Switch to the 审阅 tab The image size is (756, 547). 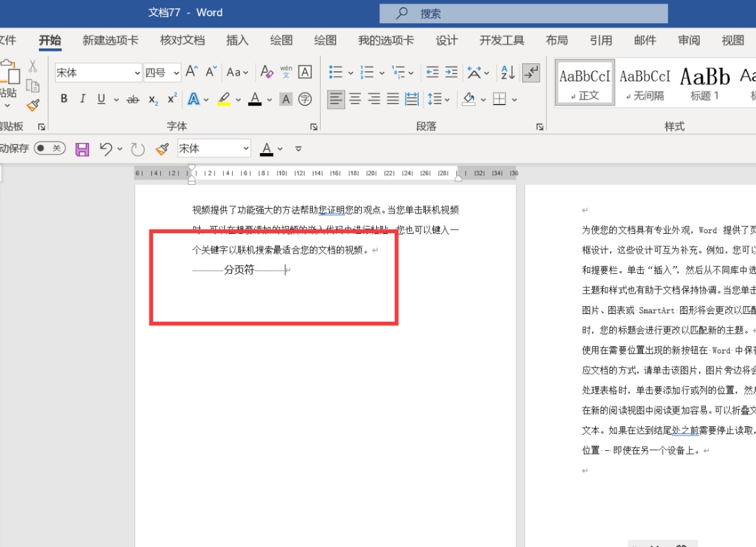689,40
